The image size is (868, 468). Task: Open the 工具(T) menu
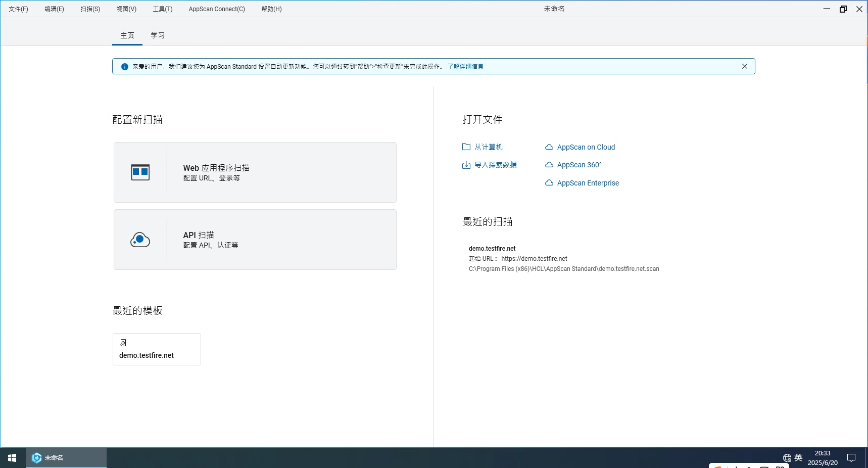163,9
